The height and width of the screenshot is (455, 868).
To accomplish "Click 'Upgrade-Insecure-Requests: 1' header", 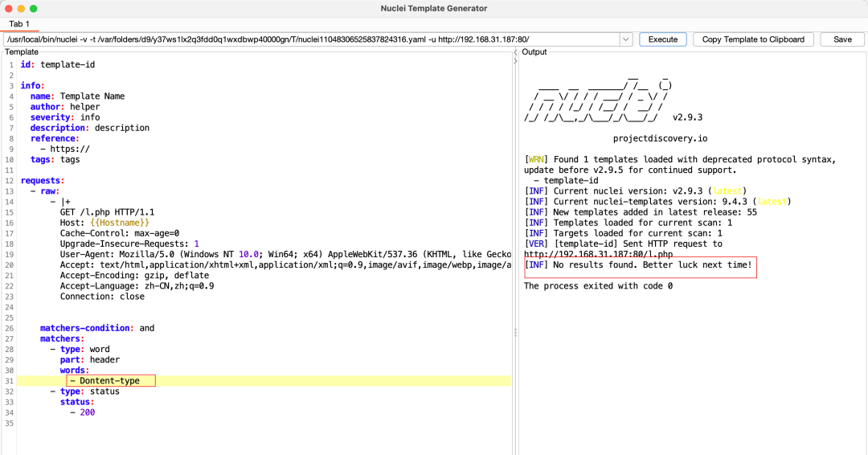I will (129, 244).
